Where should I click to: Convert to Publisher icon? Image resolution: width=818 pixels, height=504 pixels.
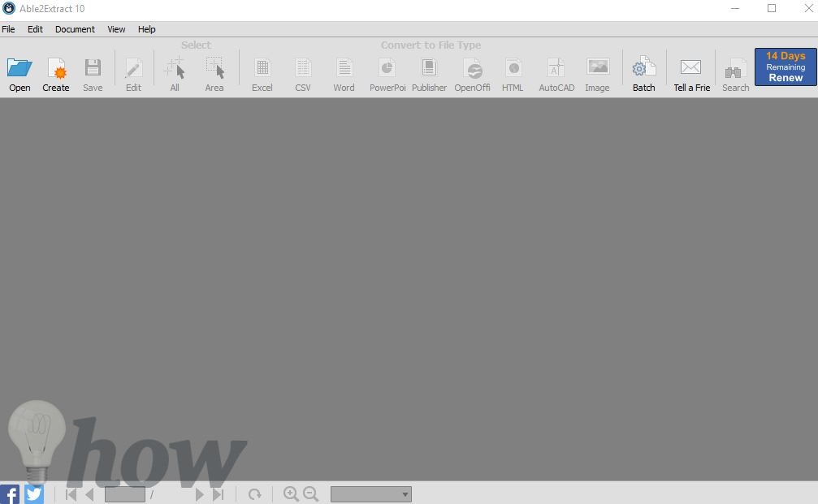click(429, 67)
